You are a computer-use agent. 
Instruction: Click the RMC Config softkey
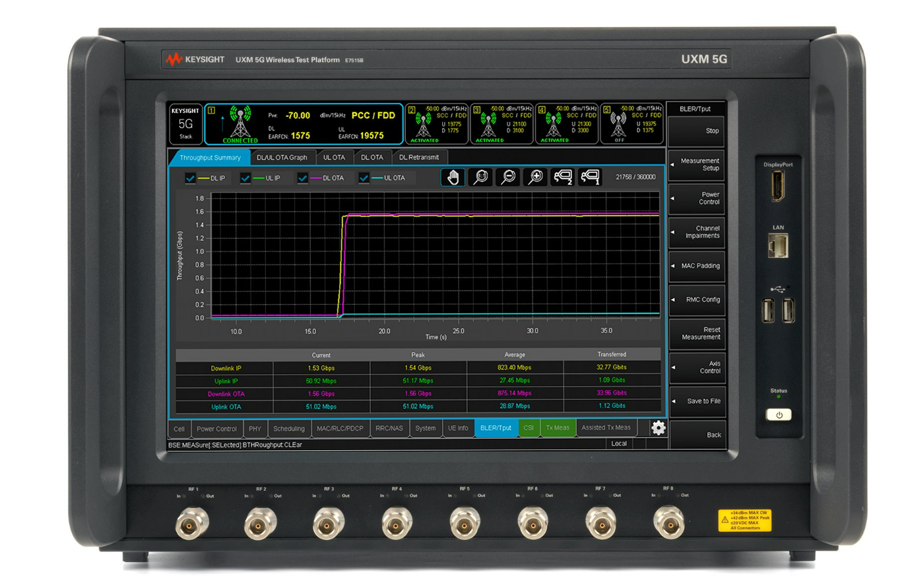(697, 299)
